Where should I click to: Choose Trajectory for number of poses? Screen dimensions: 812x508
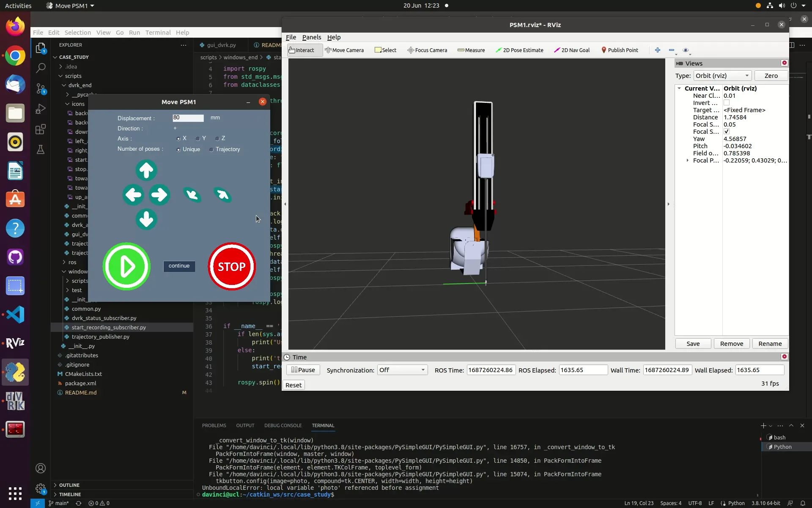click(x=212, y=149)
